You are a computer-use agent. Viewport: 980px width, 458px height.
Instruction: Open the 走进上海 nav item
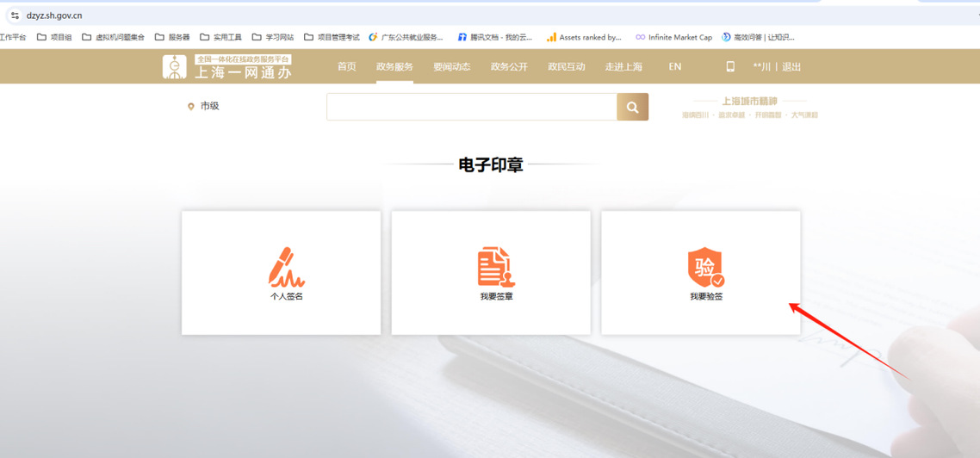(623, 66)
